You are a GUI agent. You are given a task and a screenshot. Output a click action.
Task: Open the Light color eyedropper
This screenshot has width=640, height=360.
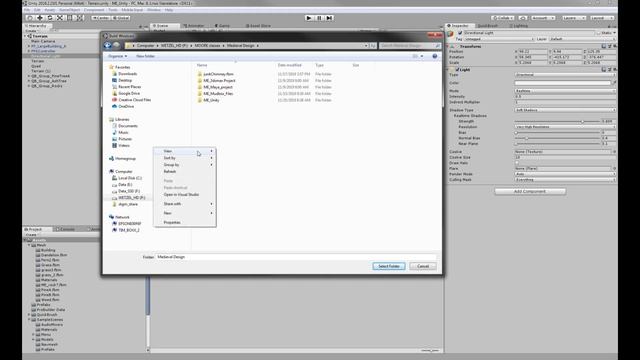[614, 83]
